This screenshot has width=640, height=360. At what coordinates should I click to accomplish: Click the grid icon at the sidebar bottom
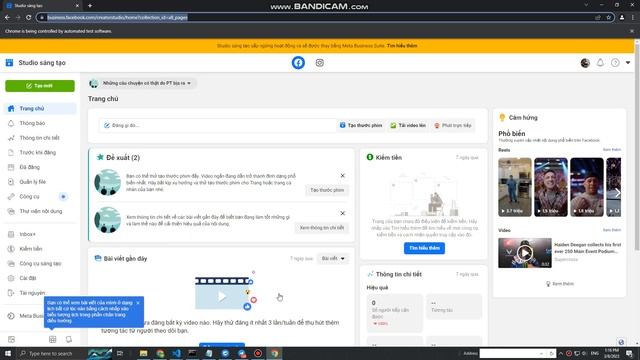coord(53,339)
